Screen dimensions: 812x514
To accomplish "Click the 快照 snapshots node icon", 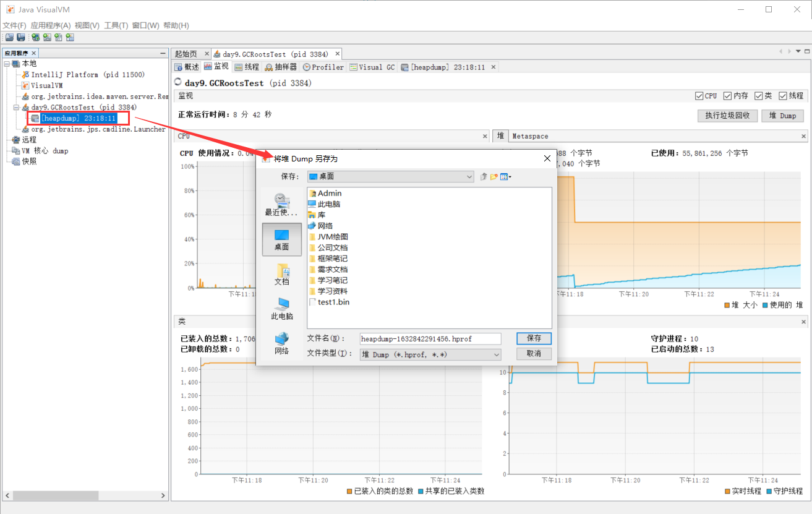I will click(16, 161).
